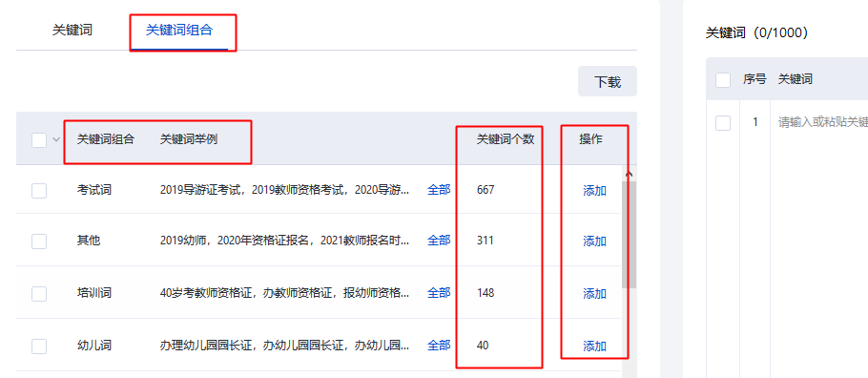Viewport: 868px width, 378px height.
Task: Click 添加 for the 培训词 row
Action: click(x=594, y=293)
